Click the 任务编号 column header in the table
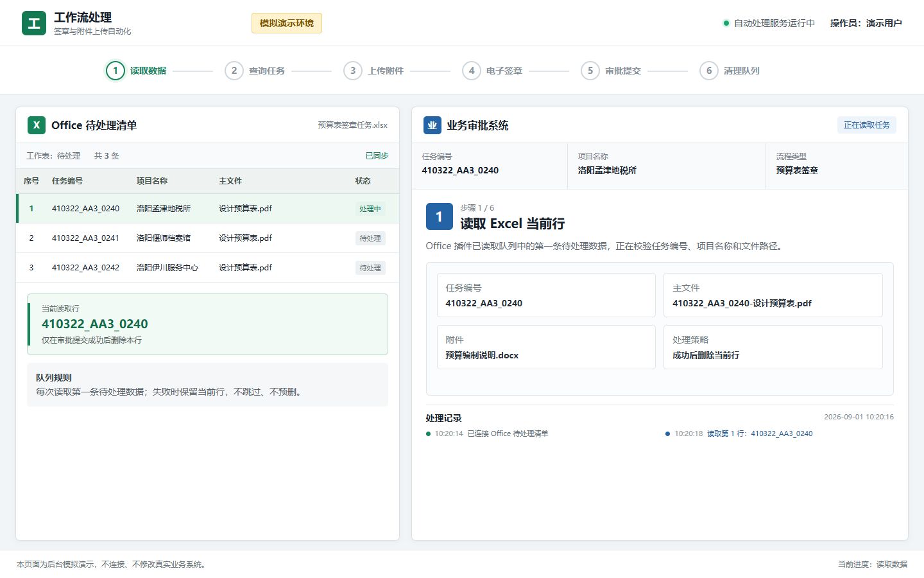This screenshot has height=578, width=924. click(x=67, y=181)
